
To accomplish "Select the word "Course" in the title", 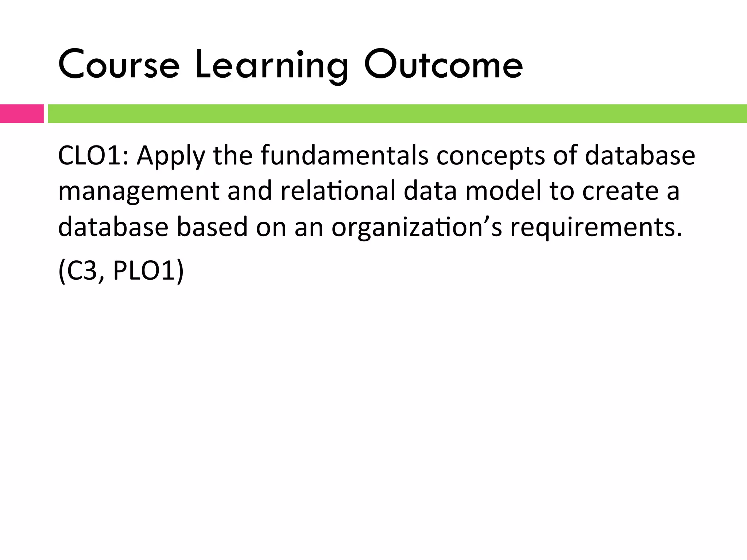I will (x=119, y=66).
